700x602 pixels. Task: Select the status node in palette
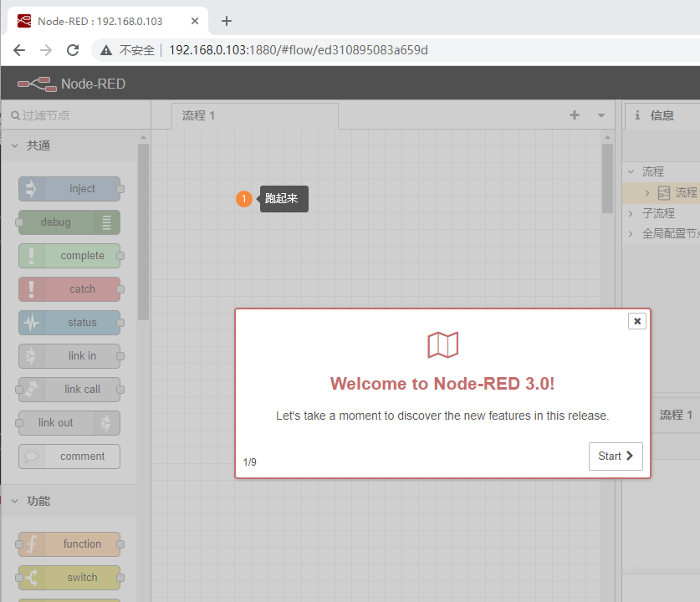(69, 323)
